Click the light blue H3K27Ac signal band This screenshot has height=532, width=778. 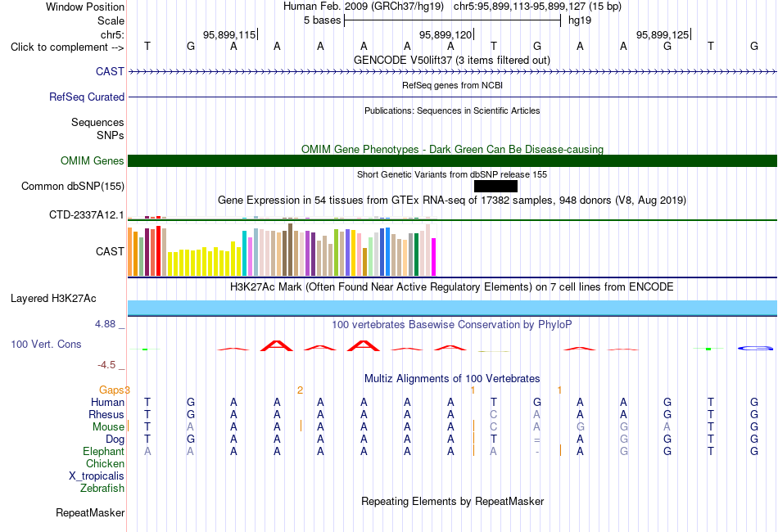(x=453, y=308)
